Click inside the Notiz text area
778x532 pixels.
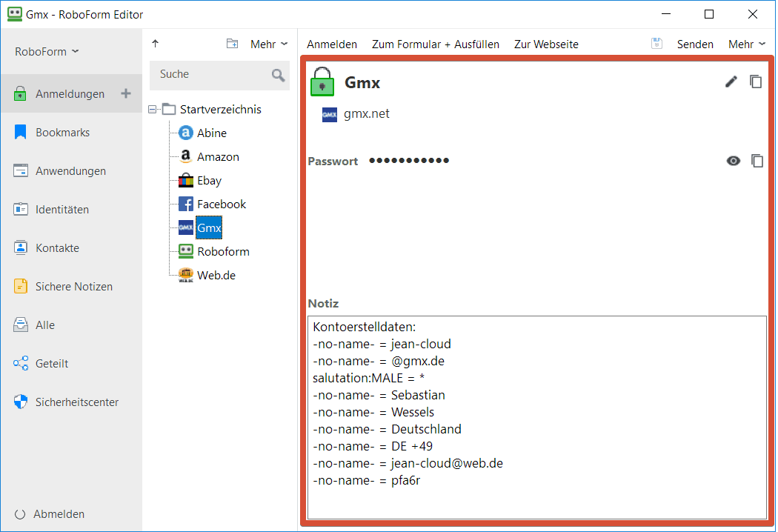click(537, 417)
